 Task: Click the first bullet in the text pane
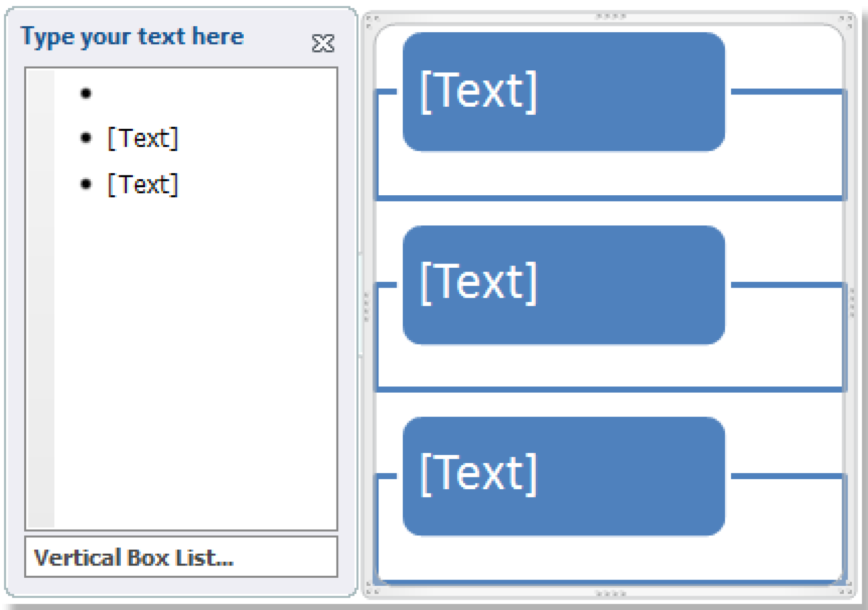pos(86,94)
